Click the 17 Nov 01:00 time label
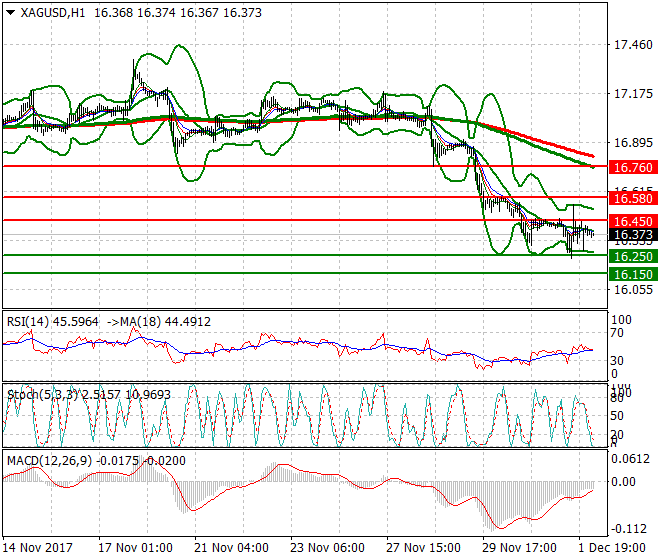This screenshot has width=660, height=560. coord(136,548)
